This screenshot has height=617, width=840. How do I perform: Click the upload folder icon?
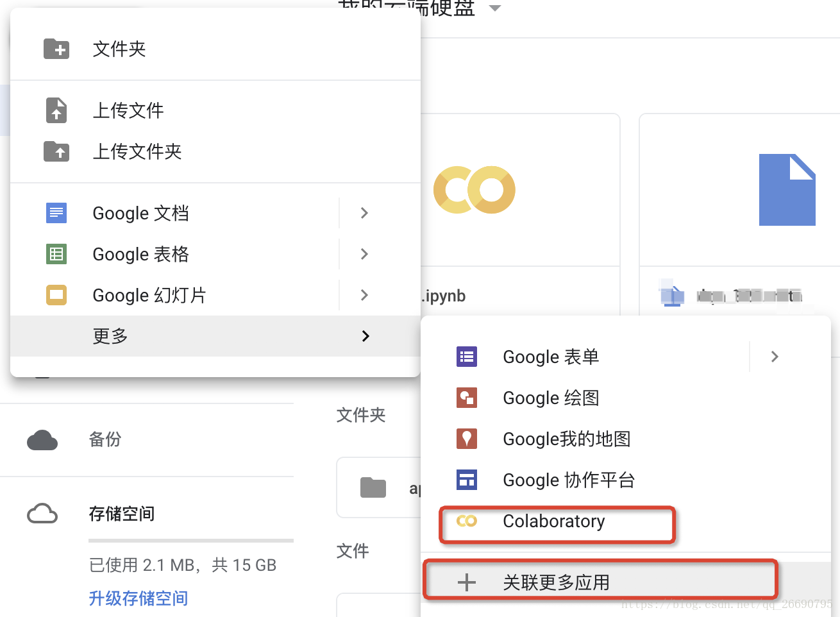click(56, 151)
